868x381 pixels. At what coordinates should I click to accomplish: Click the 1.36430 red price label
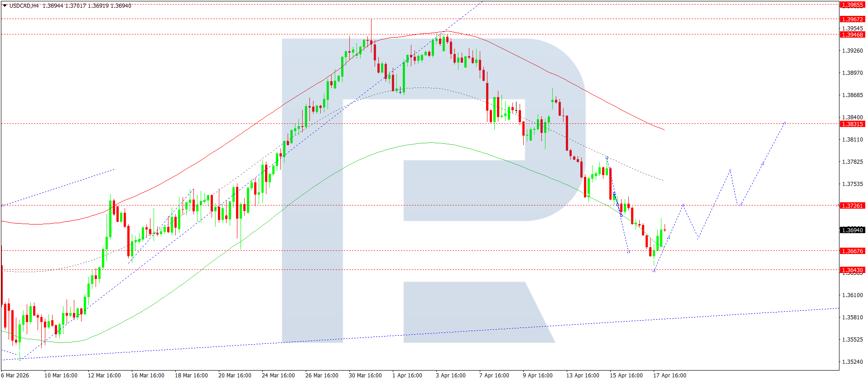[852, 270]
